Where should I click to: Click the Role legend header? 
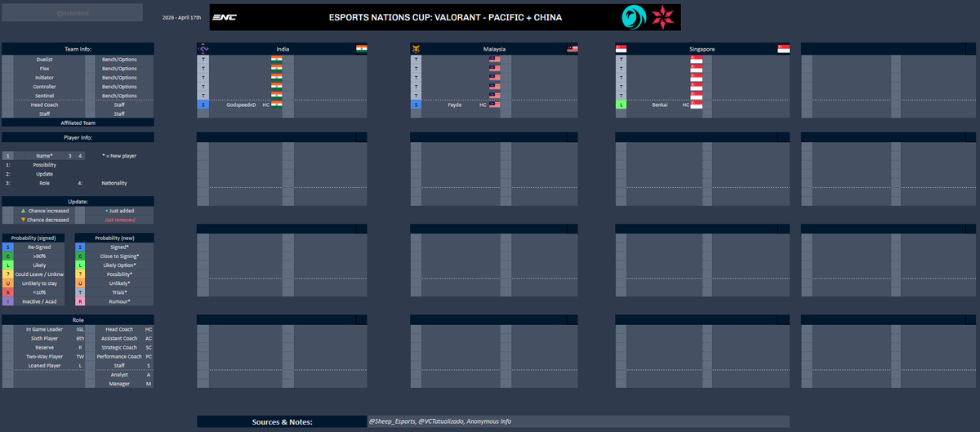[x=78, y=320]
